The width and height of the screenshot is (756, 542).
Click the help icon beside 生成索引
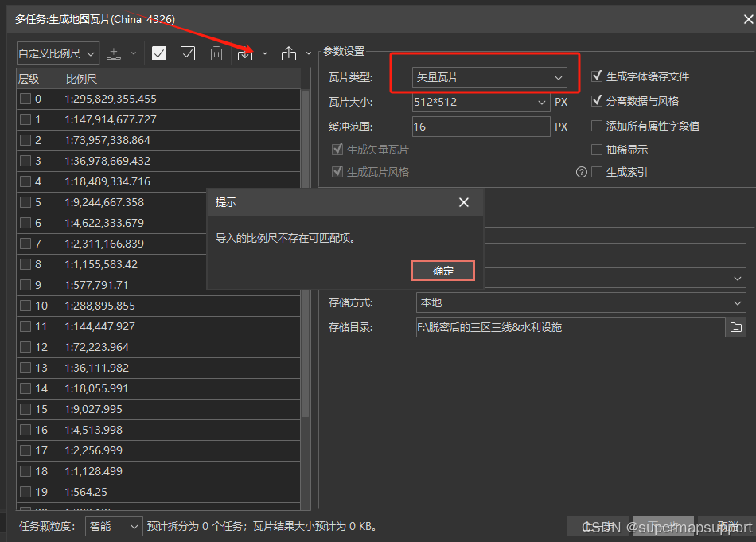click(582, 172)
